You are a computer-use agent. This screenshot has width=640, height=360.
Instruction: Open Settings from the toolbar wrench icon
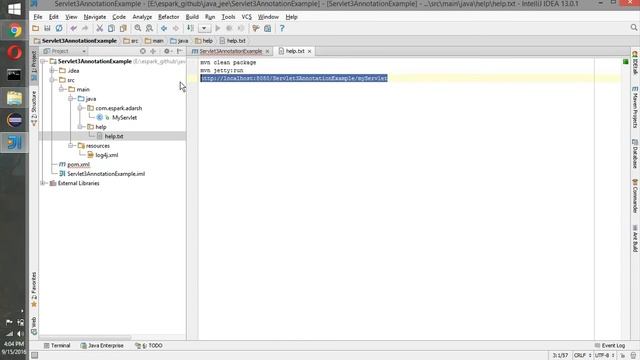tap(256, 28)
